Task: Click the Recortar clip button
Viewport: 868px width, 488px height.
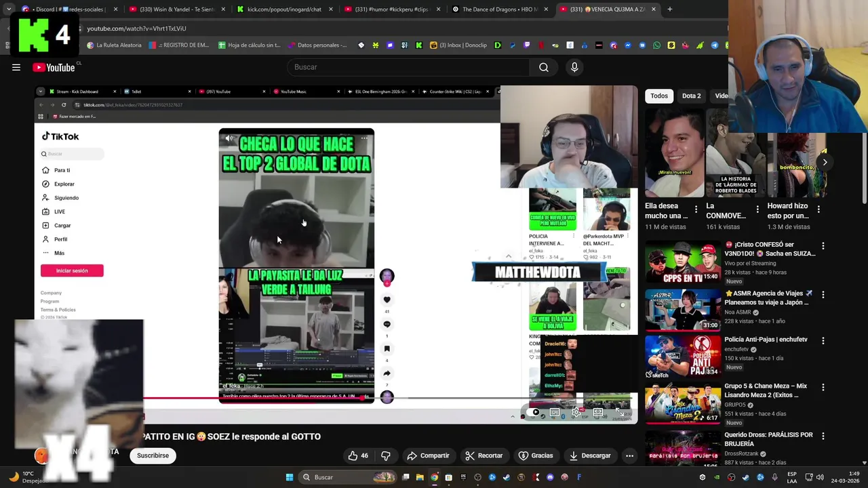Action: [484, 455]
